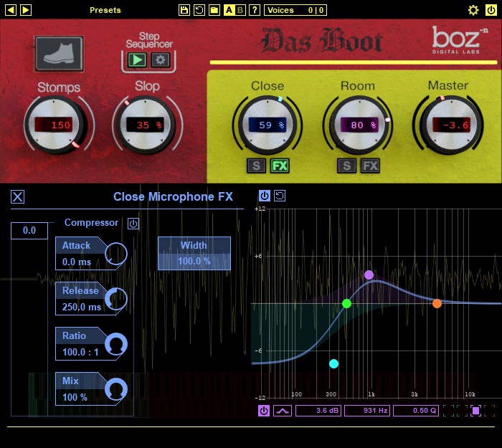
Task: Click the undo icon in top toolbar
Action: (199, 10)
